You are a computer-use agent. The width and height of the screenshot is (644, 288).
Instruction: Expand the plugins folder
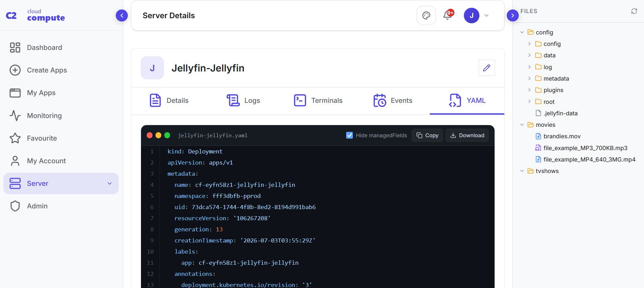tap(530, 90)
